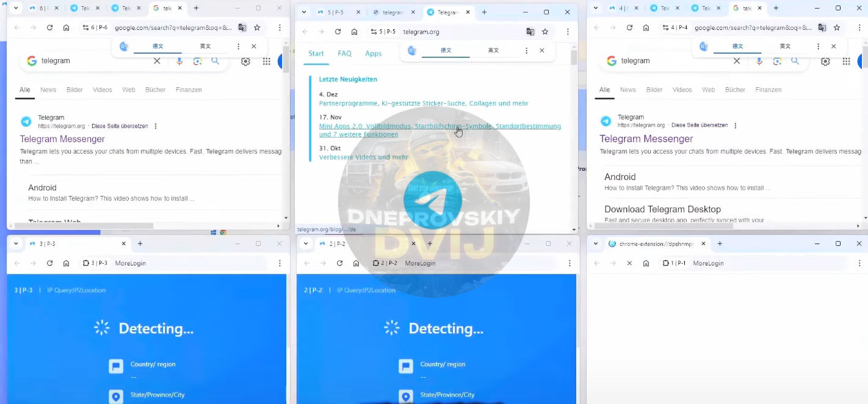868x404 pixels.
Task: Reload the telegram.org page in P-5 window
Action: click(338, 32)
